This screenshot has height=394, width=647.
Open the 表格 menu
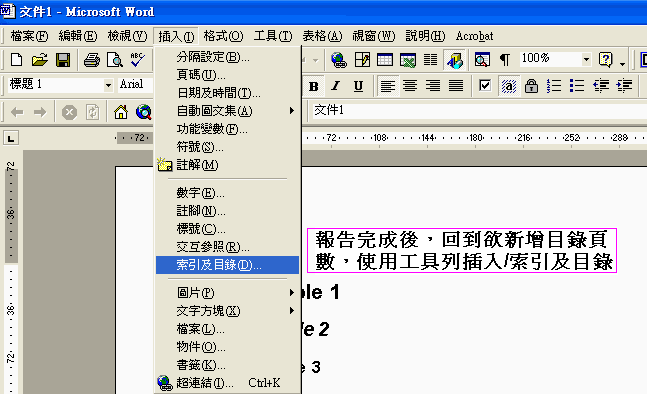click(322, 36)
